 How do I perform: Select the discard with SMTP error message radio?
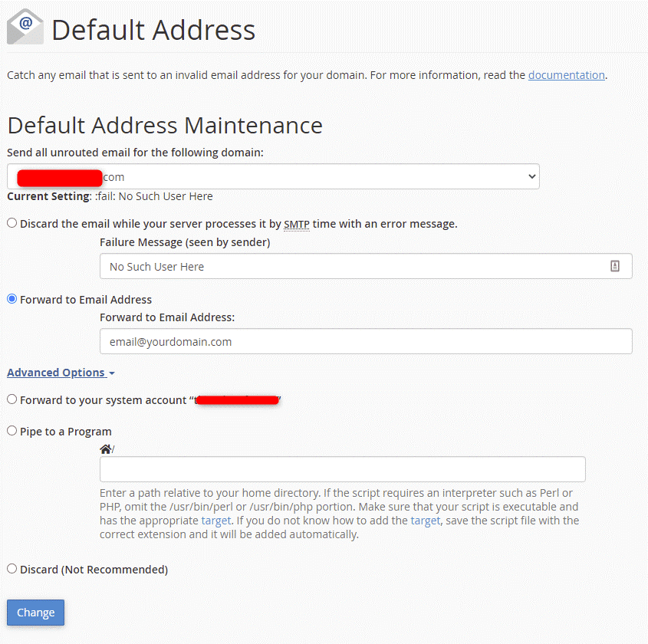[x=12, y=223]
